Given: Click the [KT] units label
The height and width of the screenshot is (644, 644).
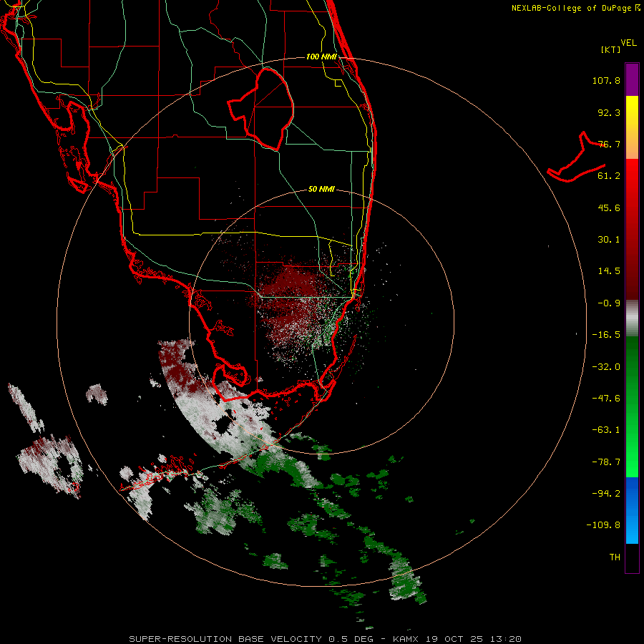Looking at the screenshot, I should pyautogui.click(x=611, y=49).
